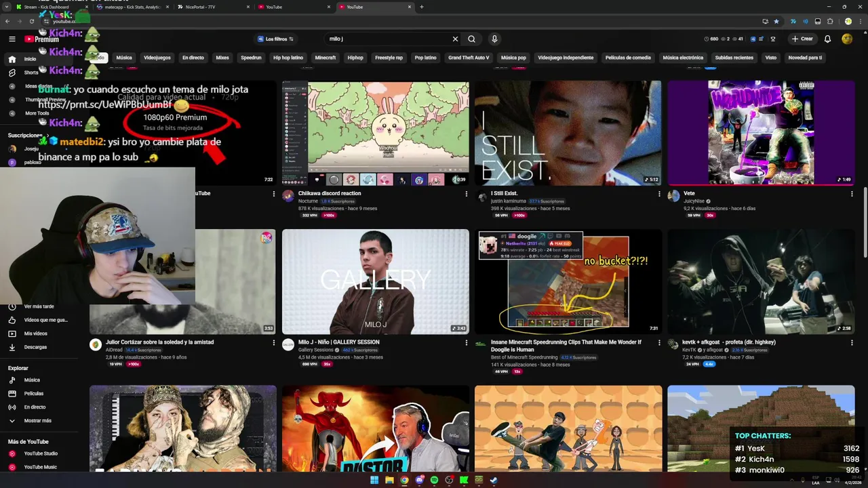Open Mis videos in sidebar
The height and width of the screenshot is (488, 868).
tap(35, 333)
